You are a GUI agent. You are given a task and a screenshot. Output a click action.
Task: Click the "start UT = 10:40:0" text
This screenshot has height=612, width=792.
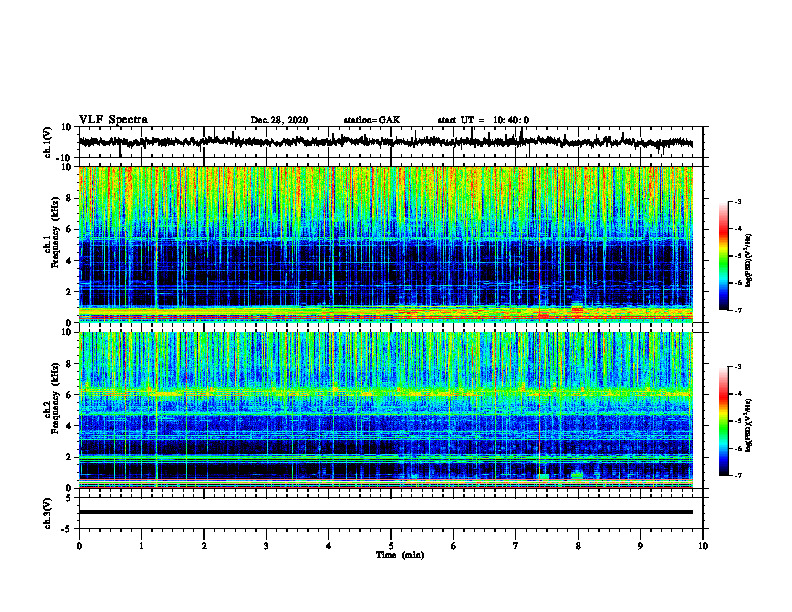tap(483, 120)
